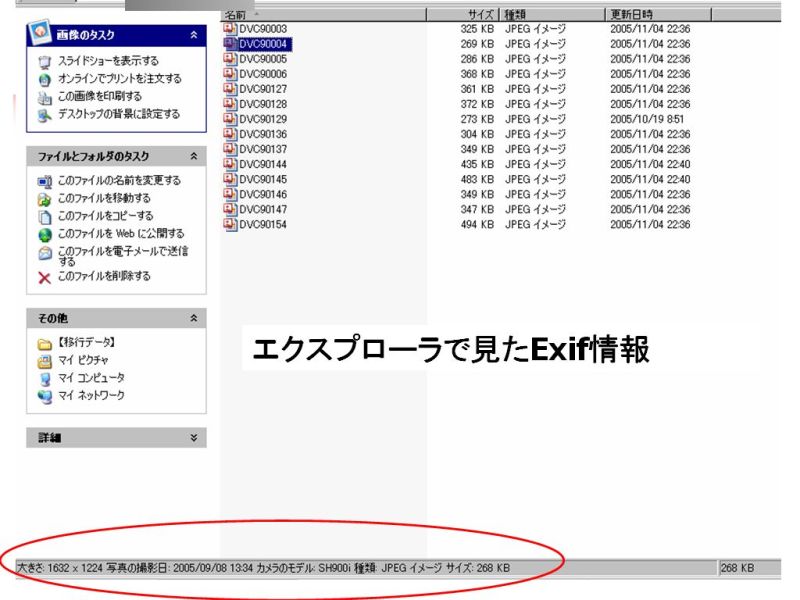Open the 【移行データ】 link
The height and width of the screenshot is (600, 800).
tap(86, 342)
